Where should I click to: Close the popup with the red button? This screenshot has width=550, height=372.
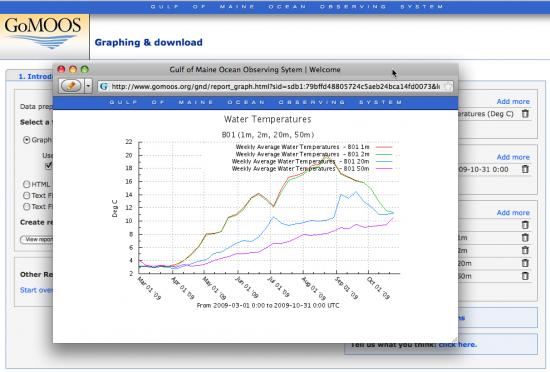(x=61, y=69)
